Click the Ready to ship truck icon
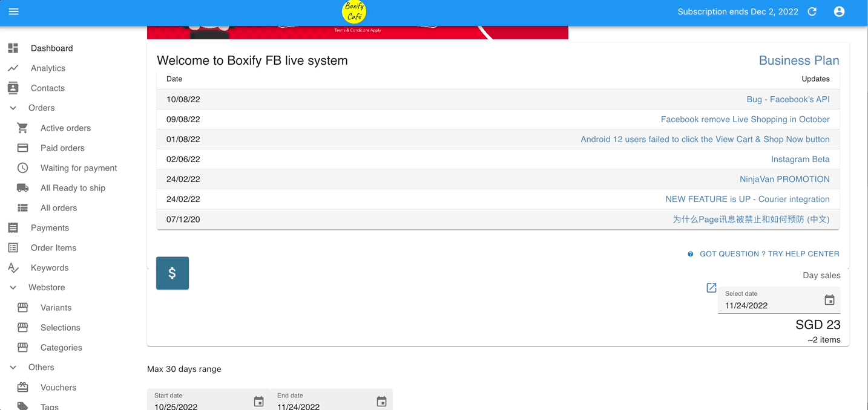 [23, 188]
